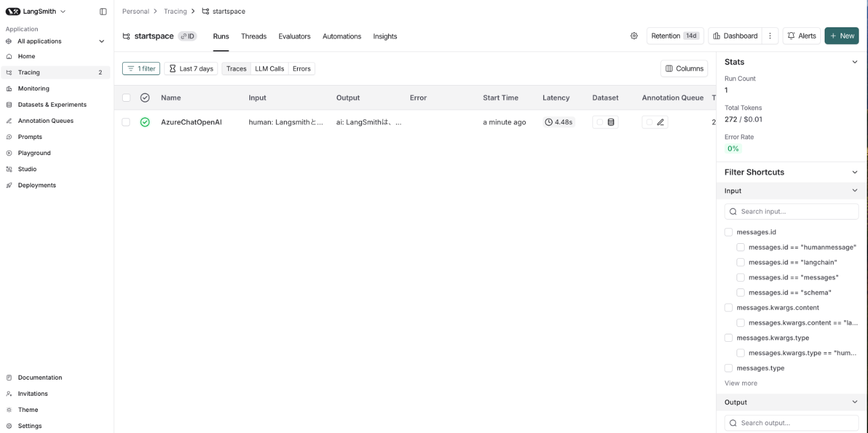Viewport: 868px width, 433px height.
Task: Open the Playground page
Action: 56,153
